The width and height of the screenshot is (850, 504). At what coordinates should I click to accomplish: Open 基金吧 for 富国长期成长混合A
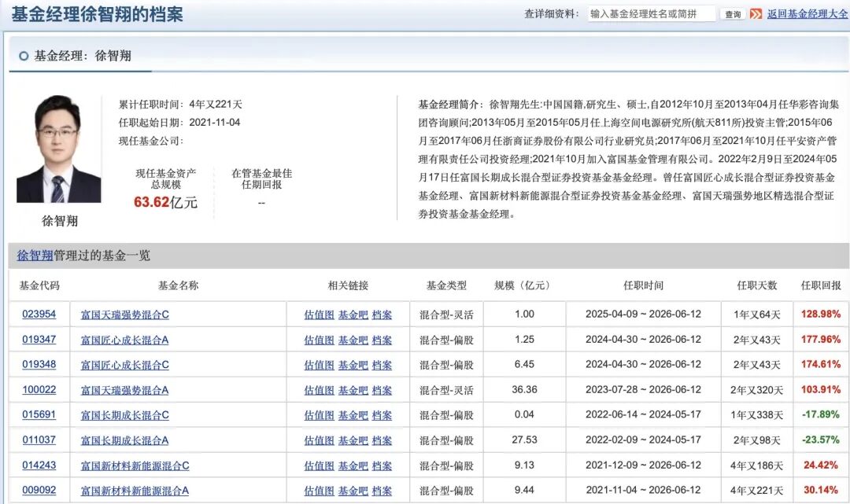[x=353, y=440]
